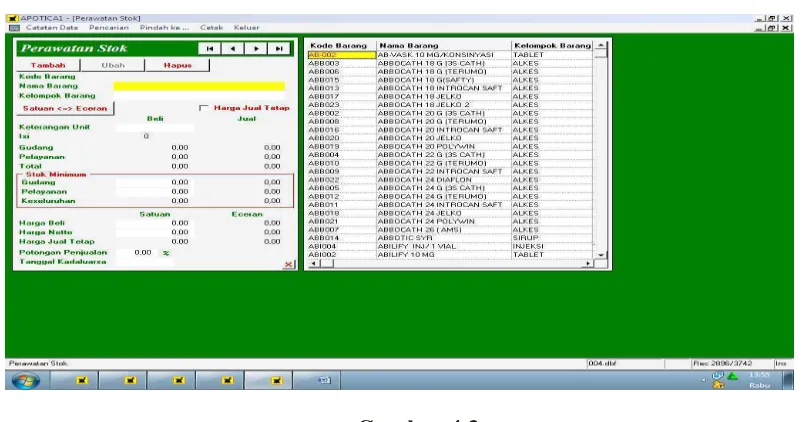The image size is (804, 422).
Task: Click table horizontal scrollbar left arrow
Action: [314, 264]
